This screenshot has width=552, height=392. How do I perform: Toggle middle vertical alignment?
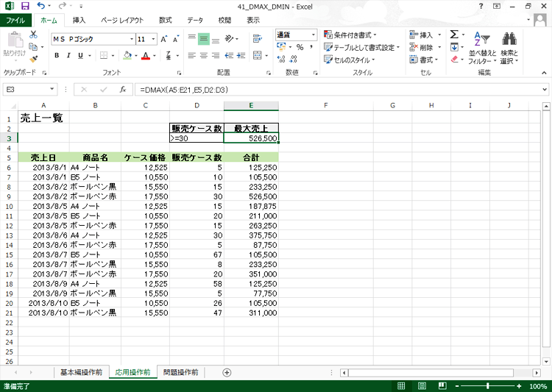pos(204,39)
